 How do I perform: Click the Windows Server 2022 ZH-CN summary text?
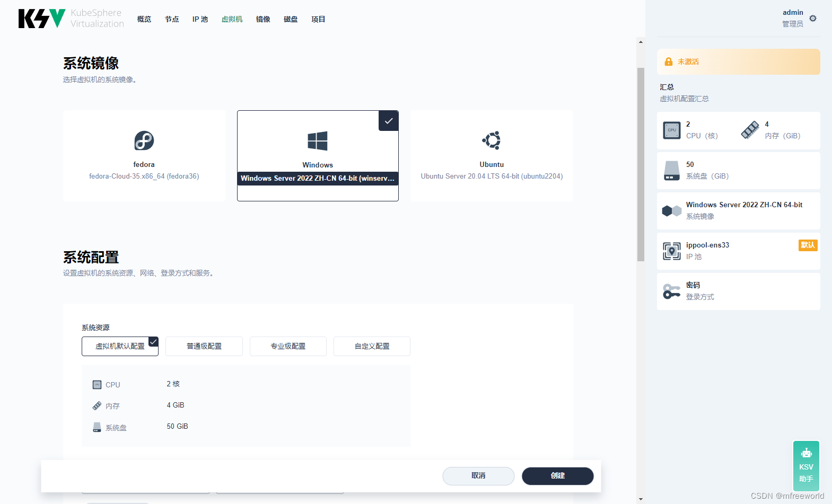point(744,205)
